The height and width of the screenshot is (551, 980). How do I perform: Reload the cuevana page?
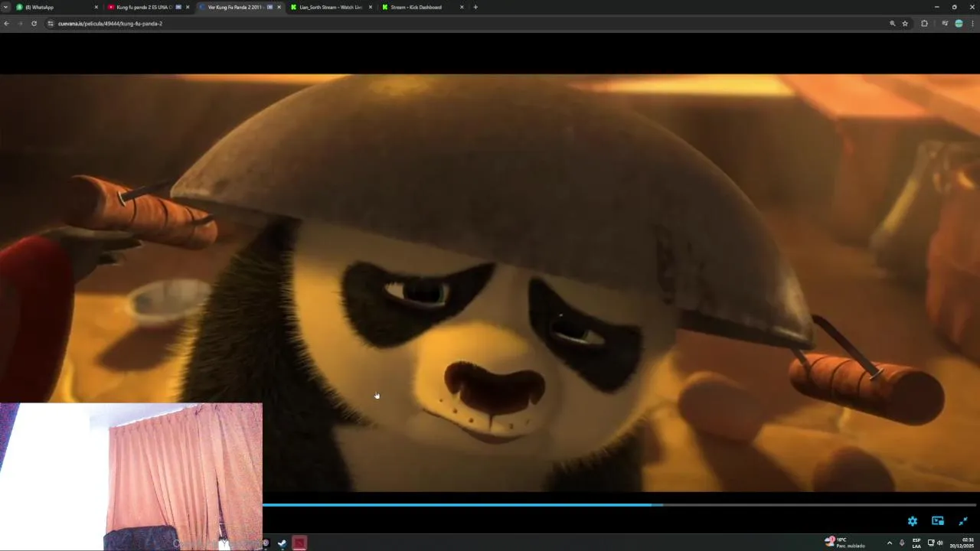pyautogui.click(x=34, y=24)
